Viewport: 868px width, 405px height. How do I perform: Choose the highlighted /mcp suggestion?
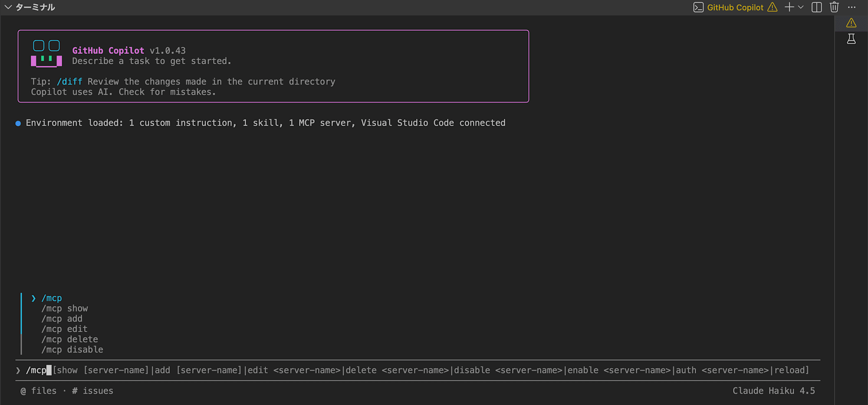tap(52, 298)
